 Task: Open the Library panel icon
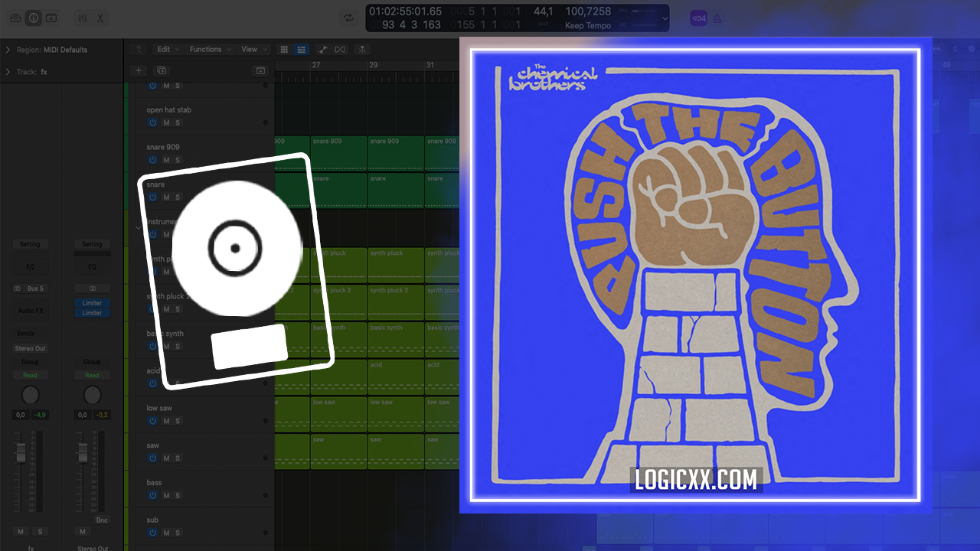15,18
